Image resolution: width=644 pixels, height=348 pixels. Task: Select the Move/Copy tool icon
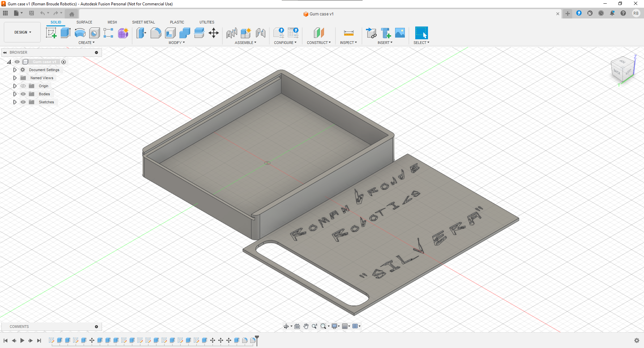[x=213, y=33]
